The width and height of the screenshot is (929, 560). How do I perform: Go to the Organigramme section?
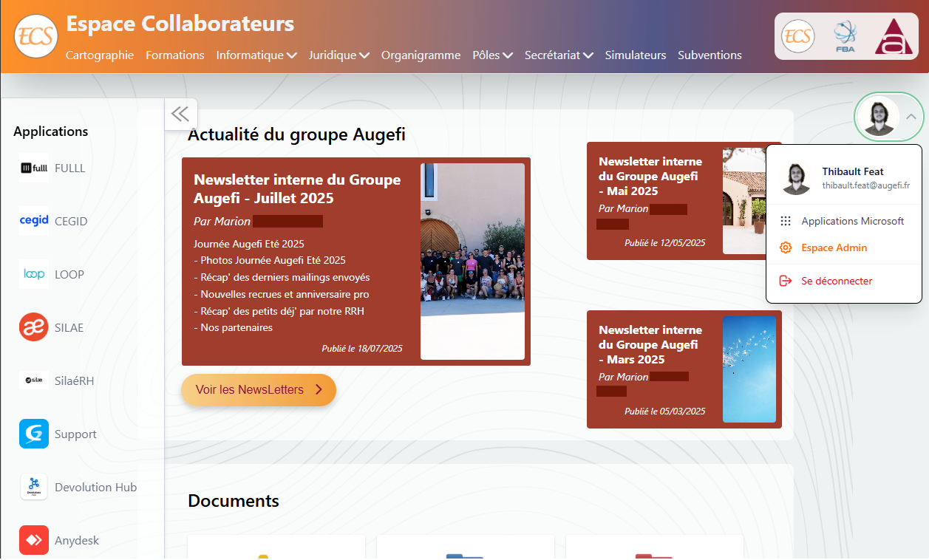click(x=421, y=55)
